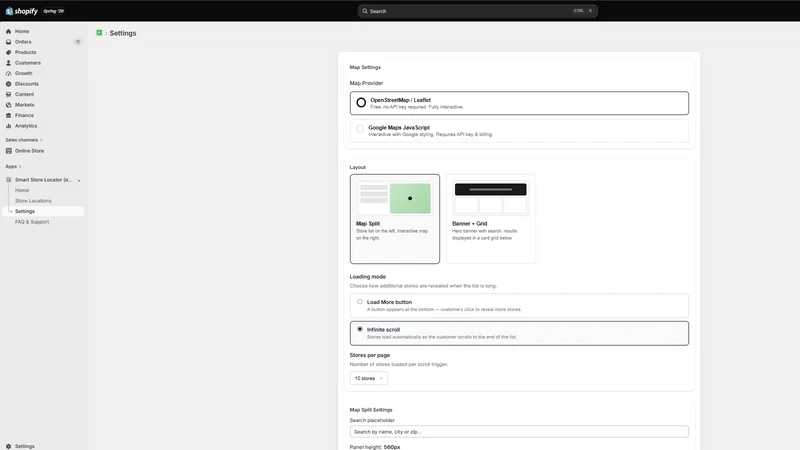Click the search magnifier icon
The width and height of the screenshot is (800, 450).
click(x=365, y=11)
